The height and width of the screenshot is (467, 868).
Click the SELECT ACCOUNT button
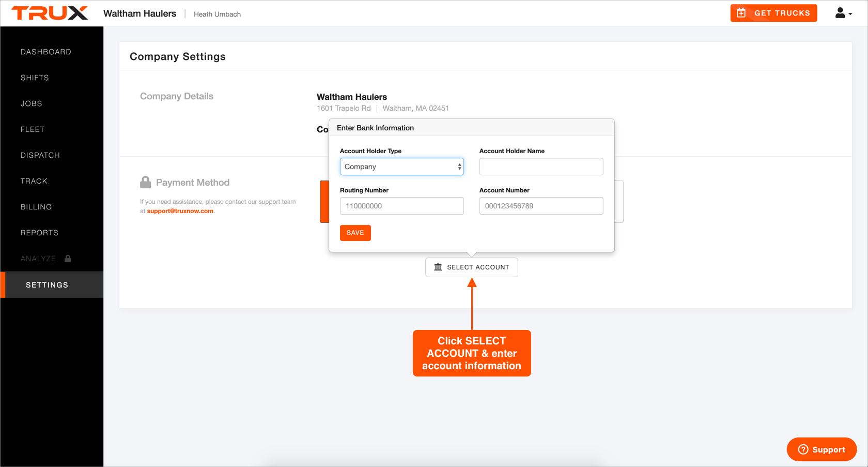click(x=471, y=267)
